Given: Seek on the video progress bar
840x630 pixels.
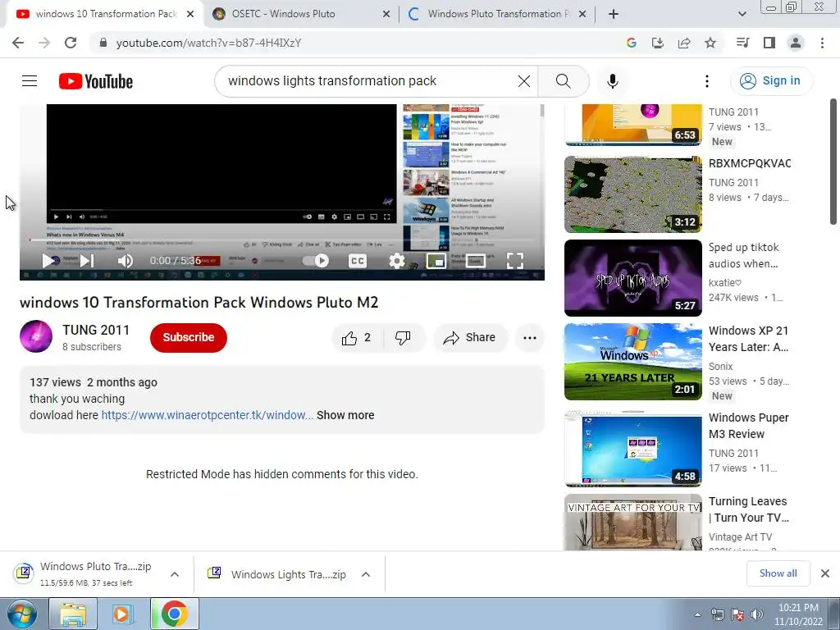Looking at the screenshot, I should coord(282,240).
